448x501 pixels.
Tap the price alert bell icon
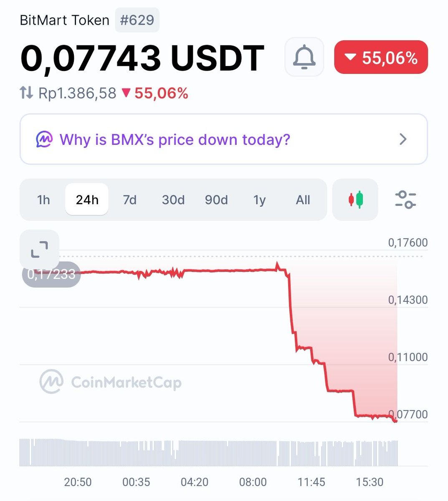click(304, 57)
